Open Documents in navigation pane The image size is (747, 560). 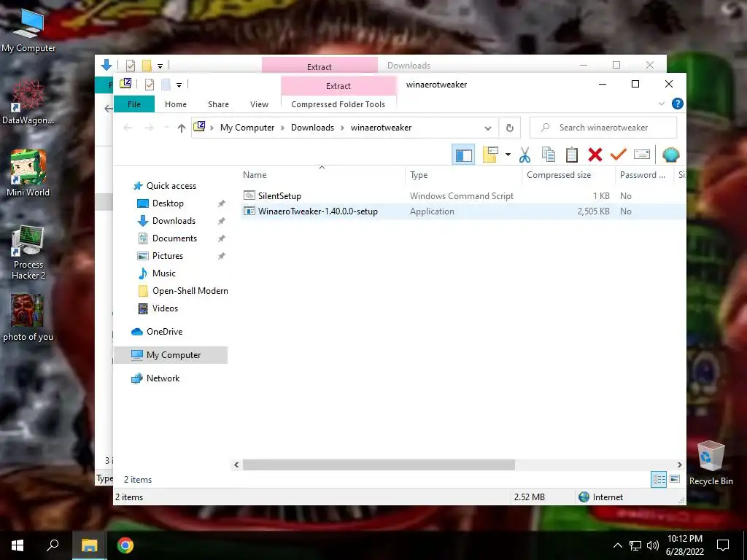coord(174,238)
